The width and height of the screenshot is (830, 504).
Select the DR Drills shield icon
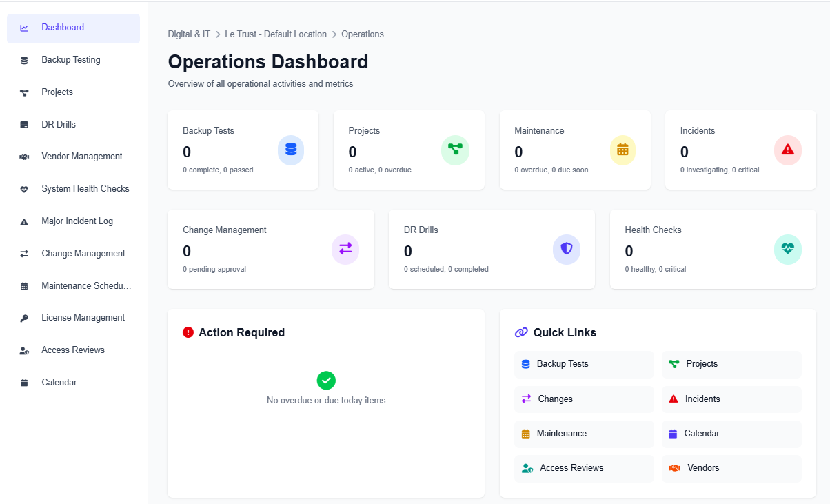[567, 249]
